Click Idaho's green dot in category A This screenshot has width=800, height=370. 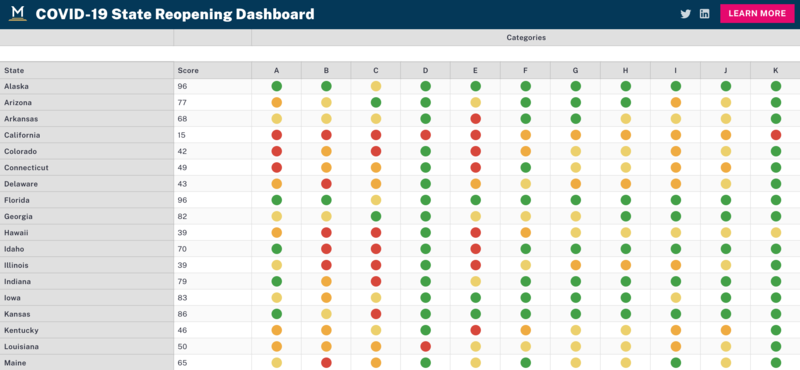[277, 249]
